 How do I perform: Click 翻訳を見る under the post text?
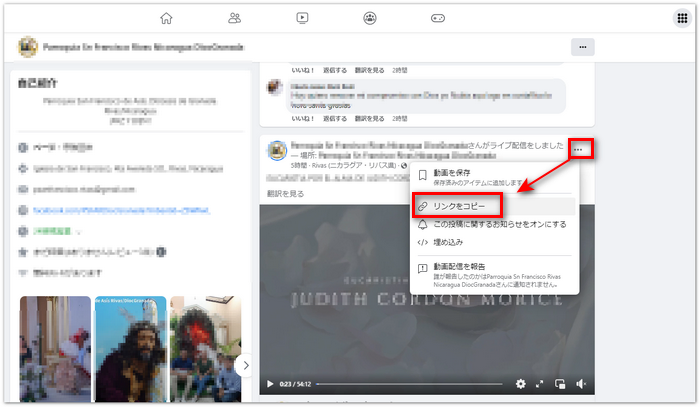tap(285, 193)
